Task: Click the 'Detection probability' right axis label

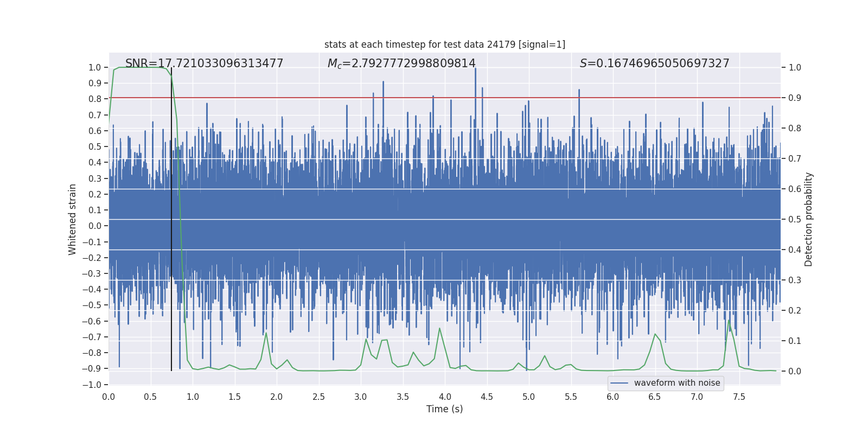Action: (x=809, y=219)
